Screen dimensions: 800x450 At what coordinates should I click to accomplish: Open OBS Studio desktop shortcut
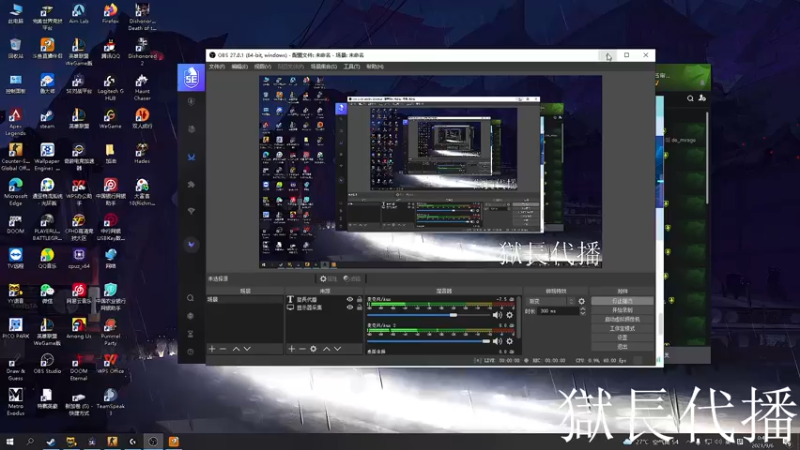pyautogui.click(x=47, y=364)
